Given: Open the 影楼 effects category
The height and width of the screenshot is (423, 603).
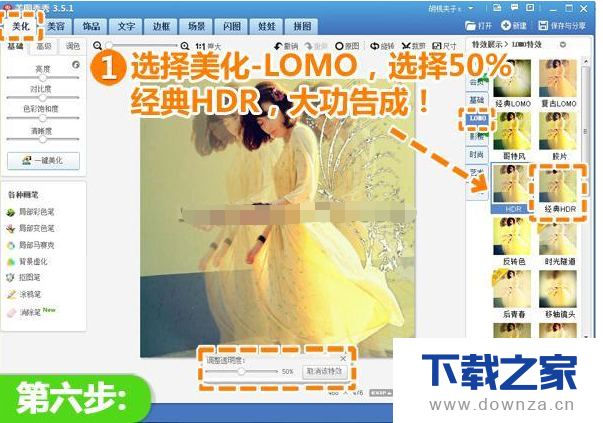Looking at the screenshot, I should [477, 137].
